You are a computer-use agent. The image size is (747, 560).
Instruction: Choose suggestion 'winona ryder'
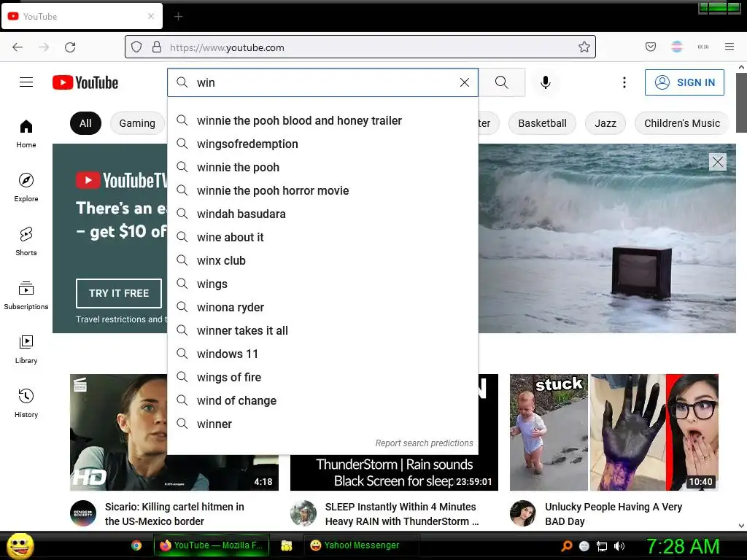coord(322,307)
